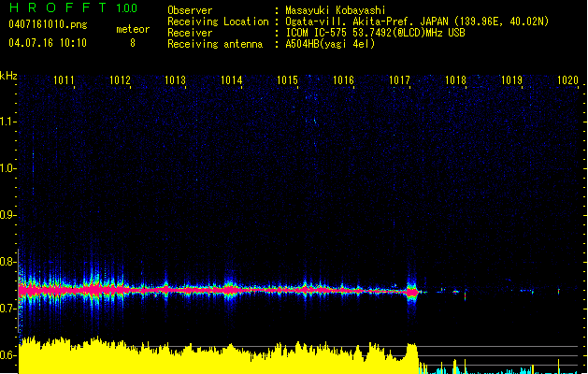This screenshot has width=588, height=374.
Task: Click the 1012 time axis marker
Action: 120,80
